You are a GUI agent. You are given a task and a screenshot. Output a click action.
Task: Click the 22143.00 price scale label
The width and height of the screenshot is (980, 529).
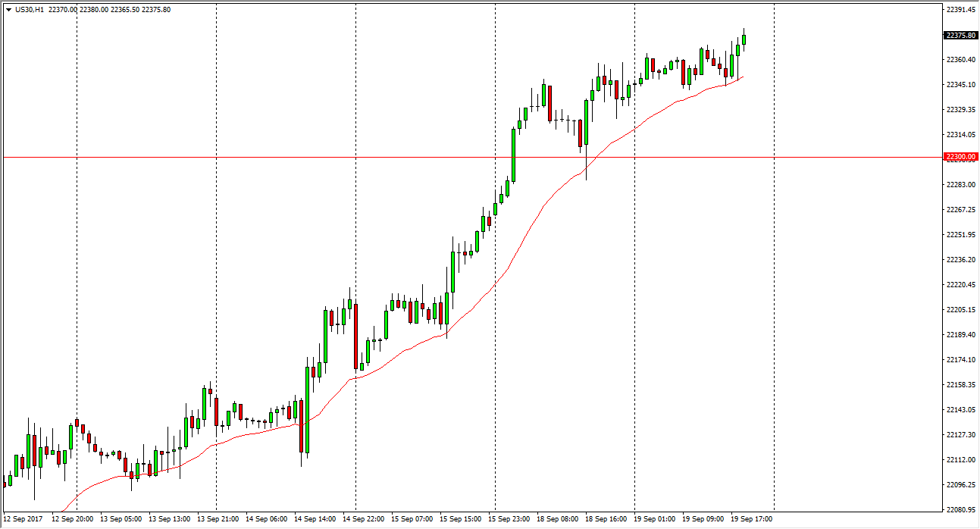pyautogui.click(x=960, y=410)
